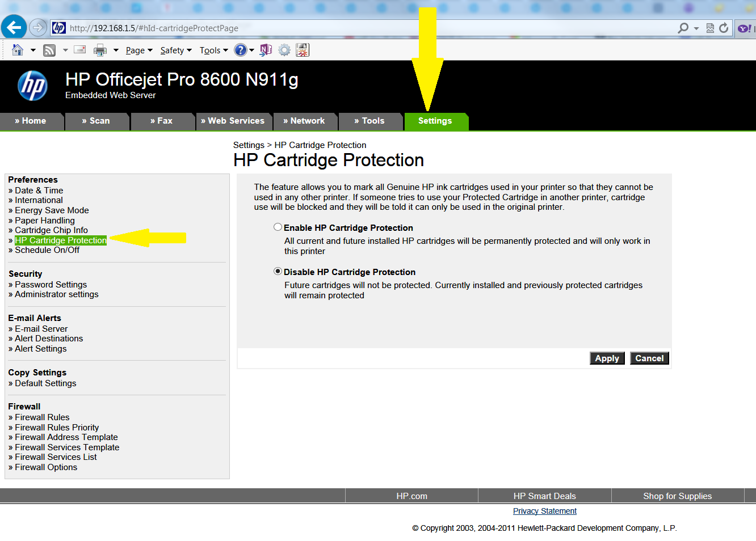The height and width of the screenshot is (541, 756).
Task: Click the Yahoo tab icon
Action: tap(745, 28)
